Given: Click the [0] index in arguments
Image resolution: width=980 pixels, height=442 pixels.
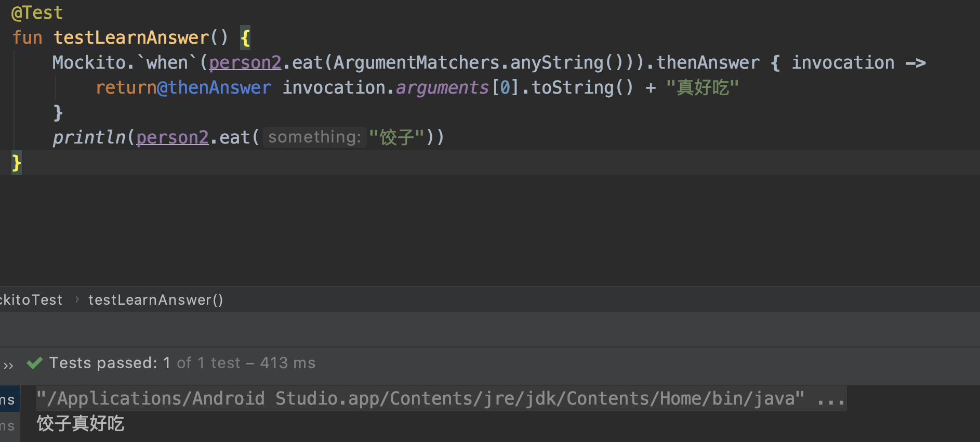Looking at the screenshot, I should [x=505, y=87].
